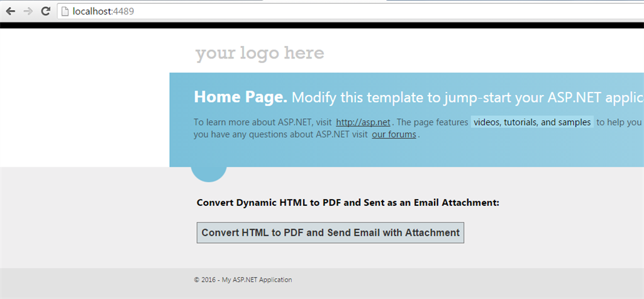644x299 pixels.
Task: Click the "Home Page." heading
Action: click(x=240, y=97)
